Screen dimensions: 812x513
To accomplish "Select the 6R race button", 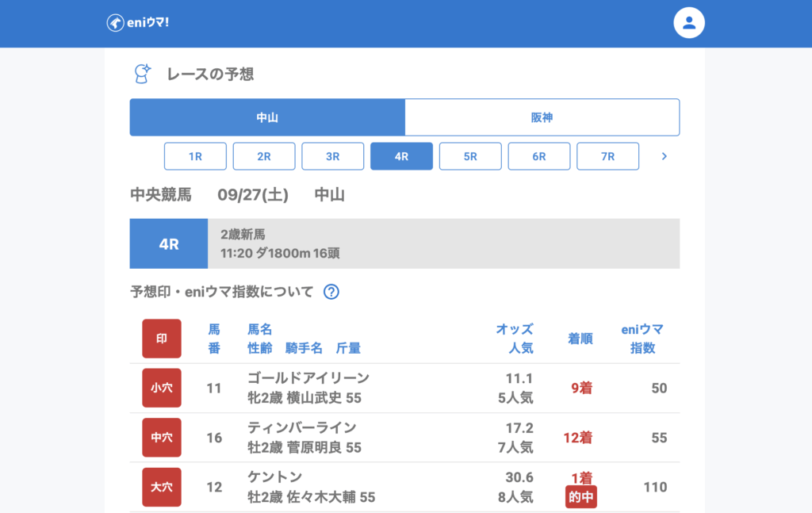I will tap(539, 156).
